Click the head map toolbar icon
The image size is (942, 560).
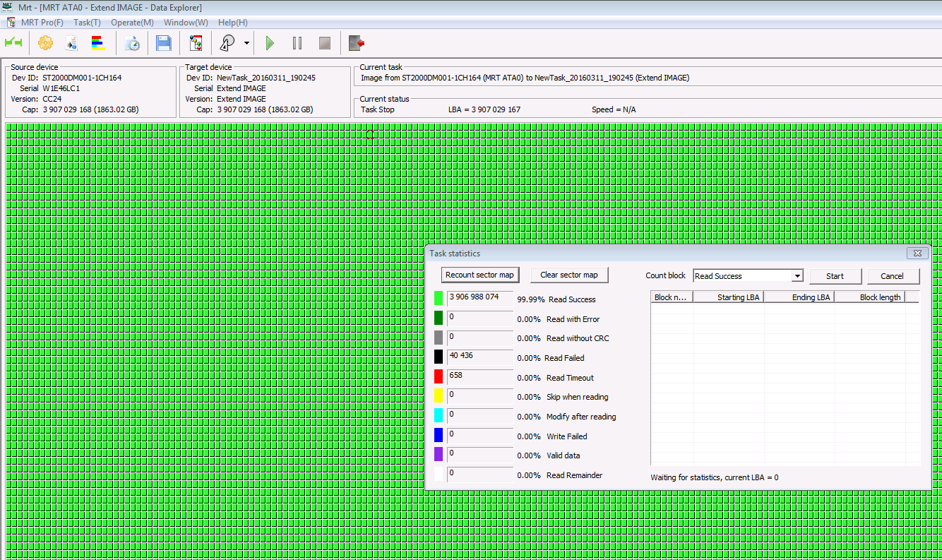[x=196, y=43]
